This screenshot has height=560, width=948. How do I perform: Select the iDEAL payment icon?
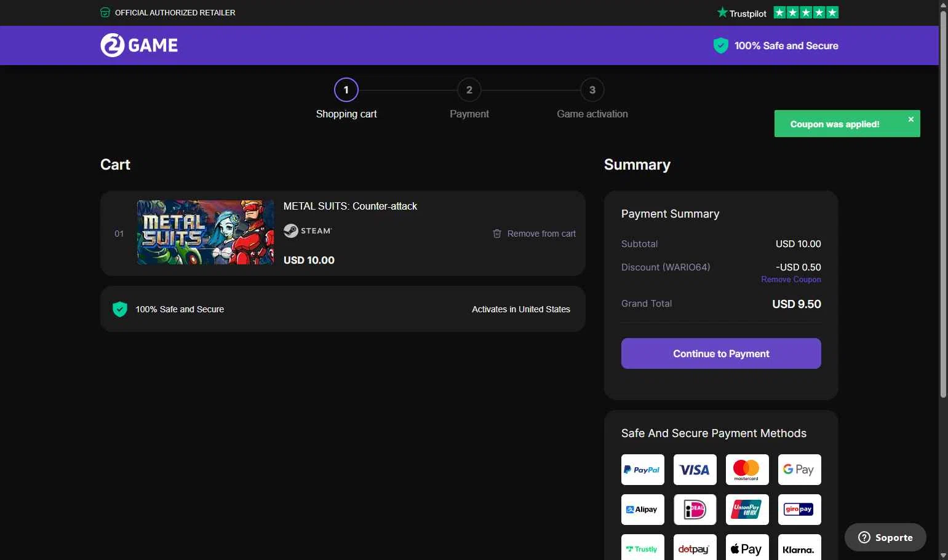pos(695,510)
